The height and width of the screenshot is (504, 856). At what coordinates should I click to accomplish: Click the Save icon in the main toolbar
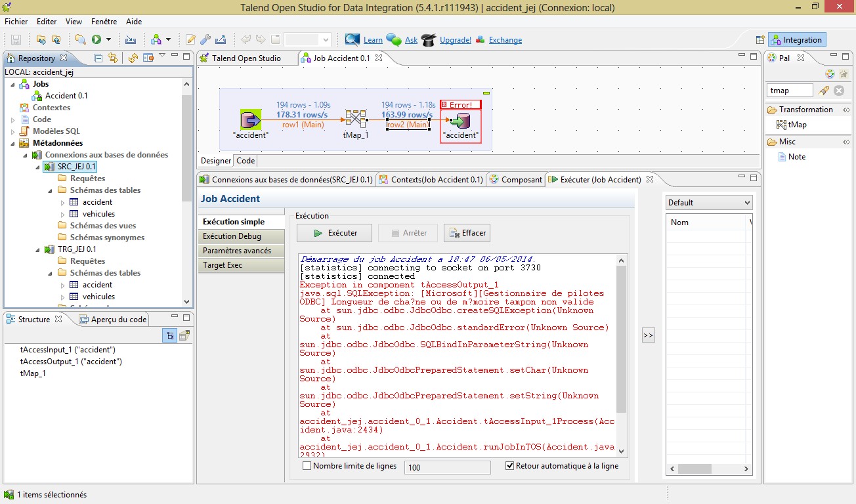click(16, 39)
